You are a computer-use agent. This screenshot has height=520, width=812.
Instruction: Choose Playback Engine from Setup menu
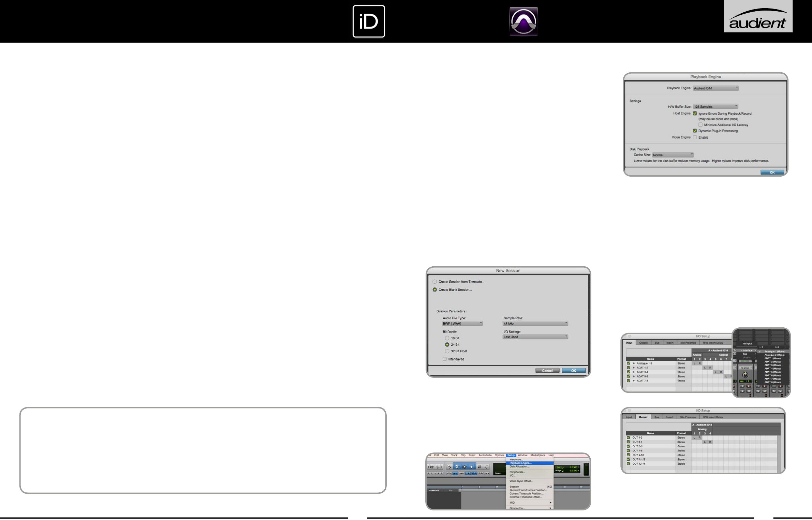[521, 463]
